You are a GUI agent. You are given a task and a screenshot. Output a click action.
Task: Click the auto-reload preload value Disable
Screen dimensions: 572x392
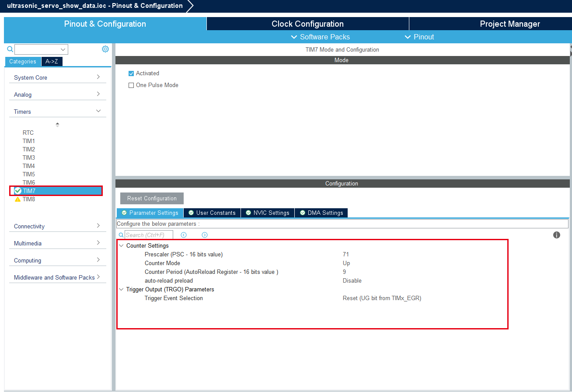[x=352, y=281]
